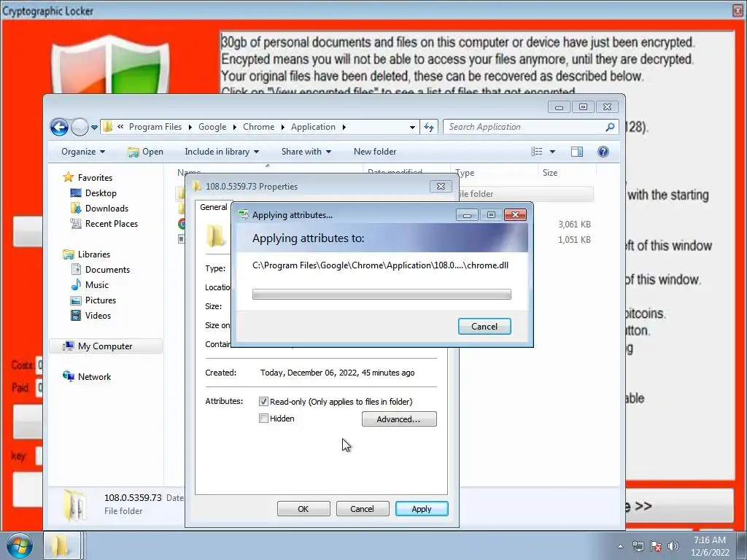Change view with the views icon
This screenshot has height=560, width=747.
coord(537,152)
